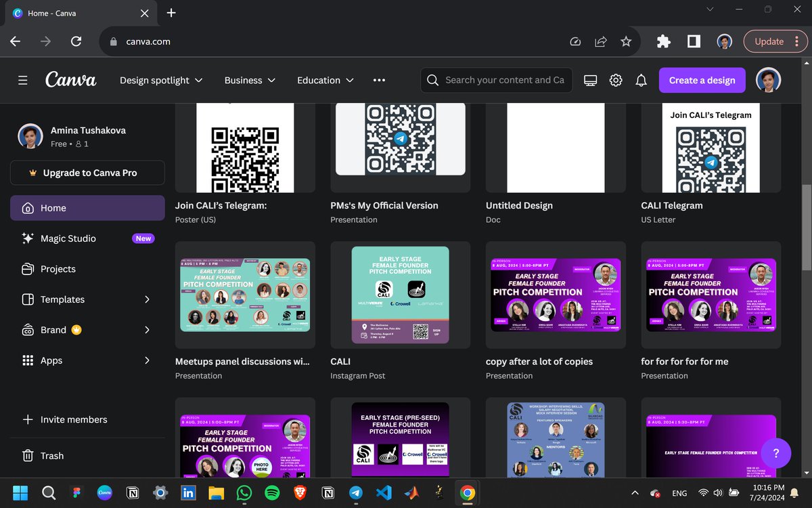
Task: Click the browser extensions puzzle icon
Action: point(663,41)
